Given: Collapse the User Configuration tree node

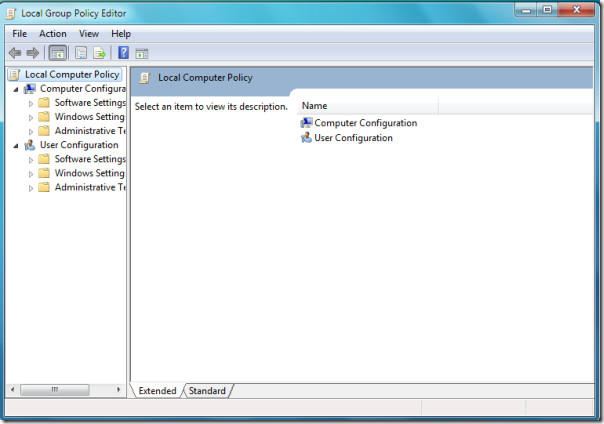Looking at the screenshot, I should pyautogui.click(x=16, y=146).
